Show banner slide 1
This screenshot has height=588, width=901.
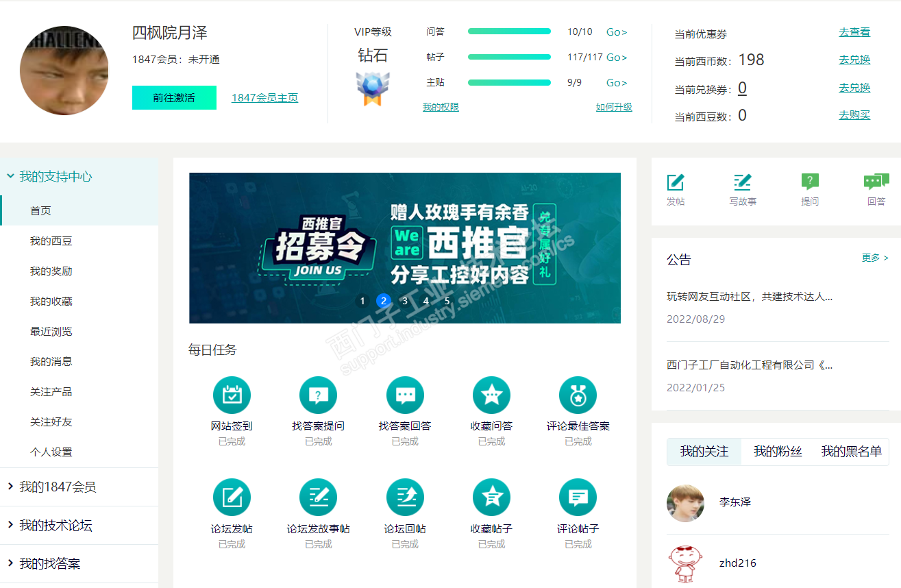click(x=362, y=301)
